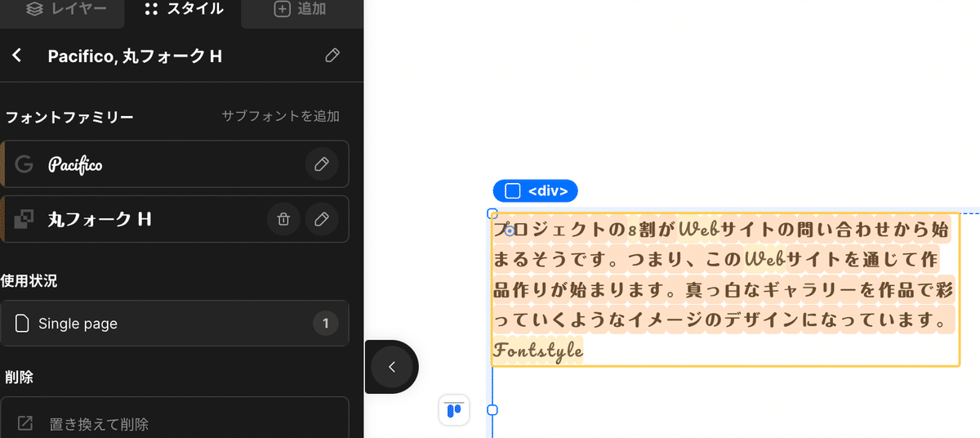Image resolution: width=980 pixels, height=438 pixels.
Task: Edit the 丸フォーク H font entry
Action: [x=322, y=219]
